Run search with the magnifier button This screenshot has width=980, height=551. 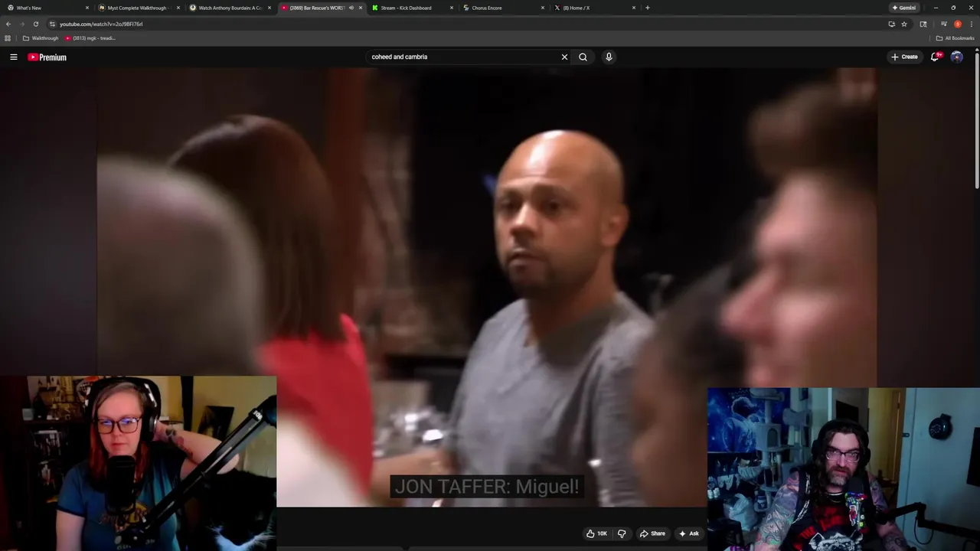583,57
